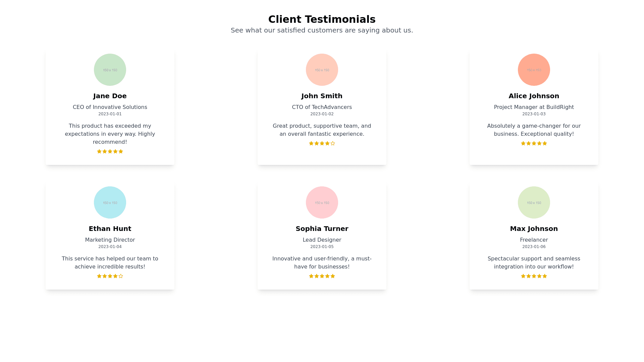The width and height of the screenshot is (644, 362).
Task: Click Ethan Hunt's testimonial quote text
Action: (x=110, y=263)
